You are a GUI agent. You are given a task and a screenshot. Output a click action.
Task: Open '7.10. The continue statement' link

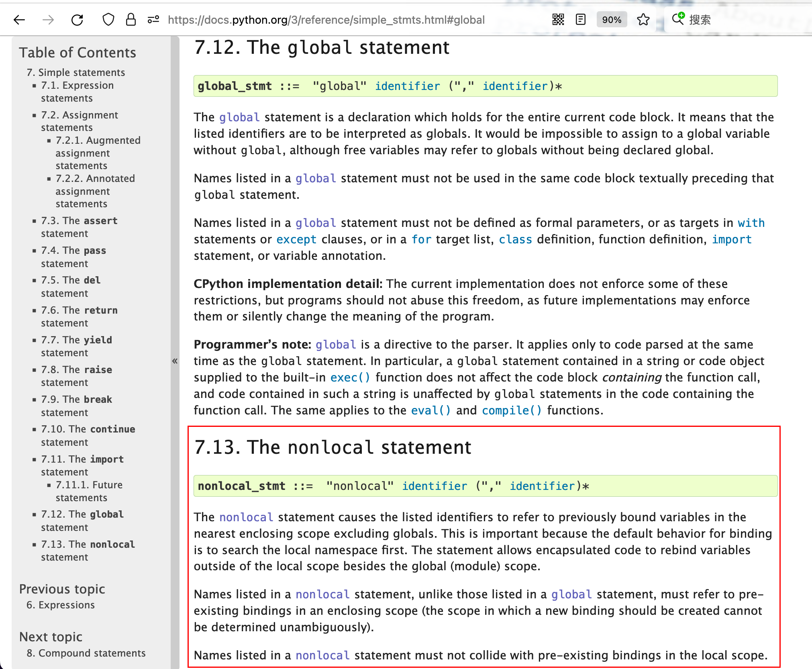coord(88,435)
